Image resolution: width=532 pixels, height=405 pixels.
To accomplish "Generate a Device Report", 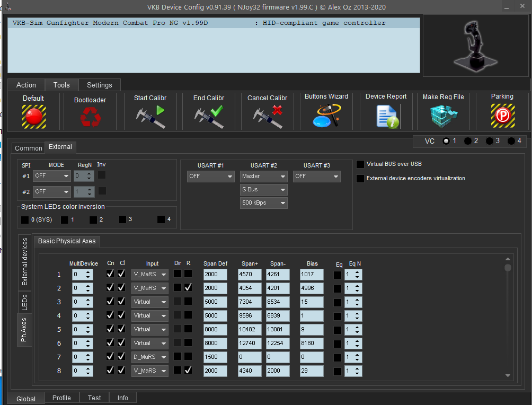I will coord(386,117).
